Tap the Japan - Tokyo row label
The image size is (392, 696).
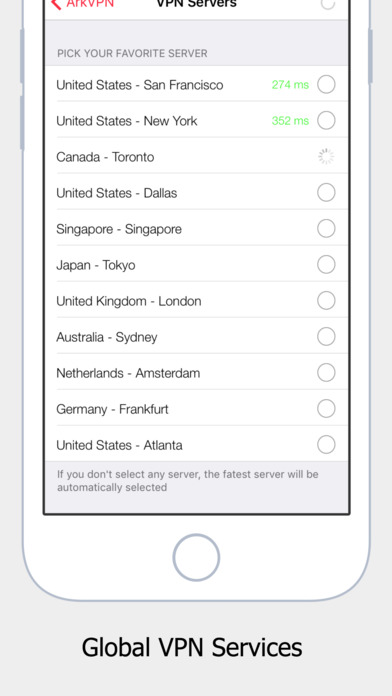(96, 265)
